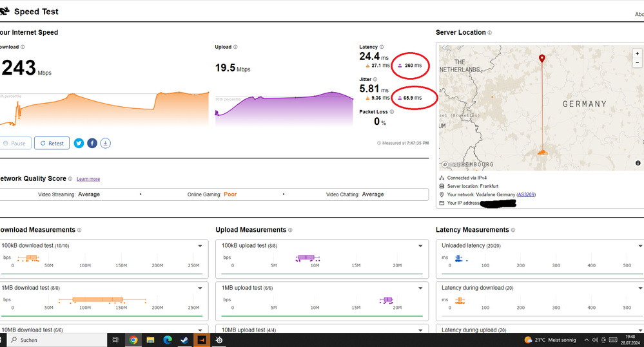Click the Windows search box Suchen
Screen dimensions: 644x347
coord(57,340)
